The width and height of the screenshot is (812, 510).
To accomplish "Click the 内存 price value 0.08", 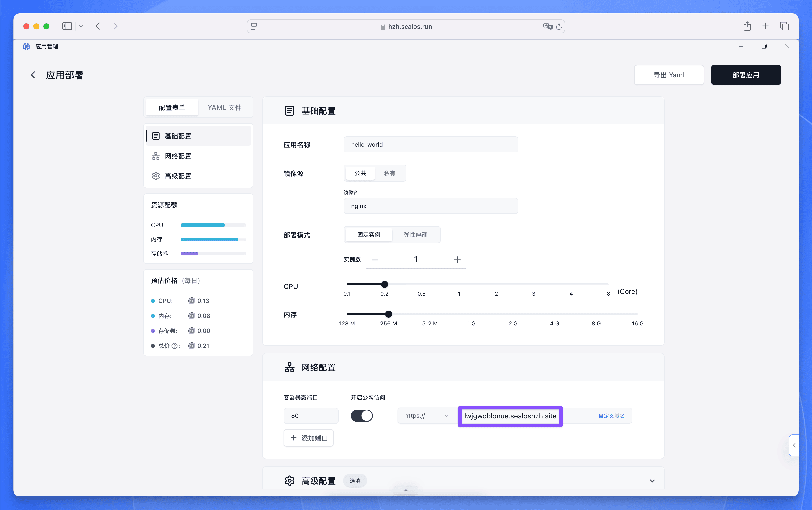I will click(204, 316).
